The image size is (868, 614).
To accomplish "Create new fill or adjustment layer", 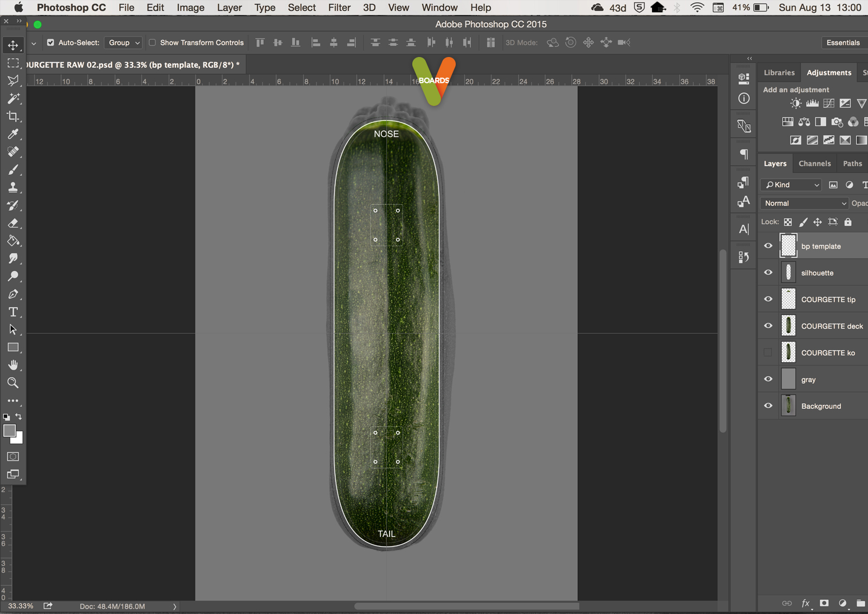I will (x=843, y=603).
